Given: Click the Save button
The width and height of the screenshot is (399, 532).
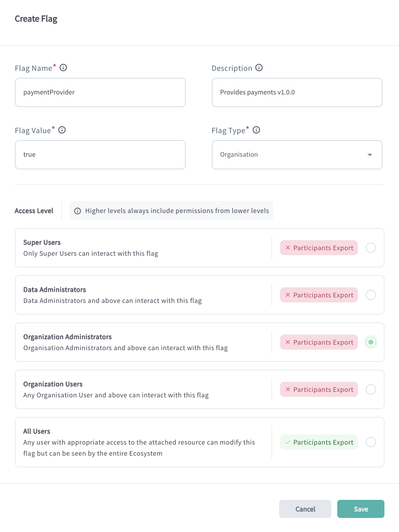Looking at the screenshot, I should [360, 509].
